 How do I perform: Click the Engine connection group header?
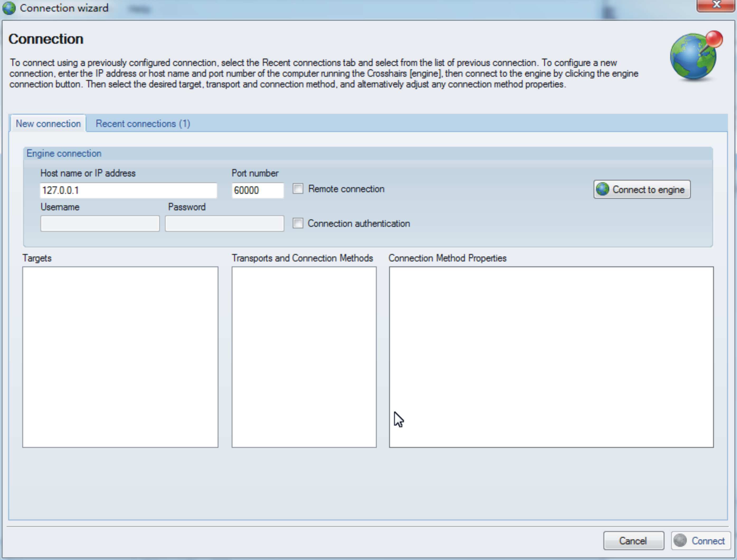tap(64, 153)
